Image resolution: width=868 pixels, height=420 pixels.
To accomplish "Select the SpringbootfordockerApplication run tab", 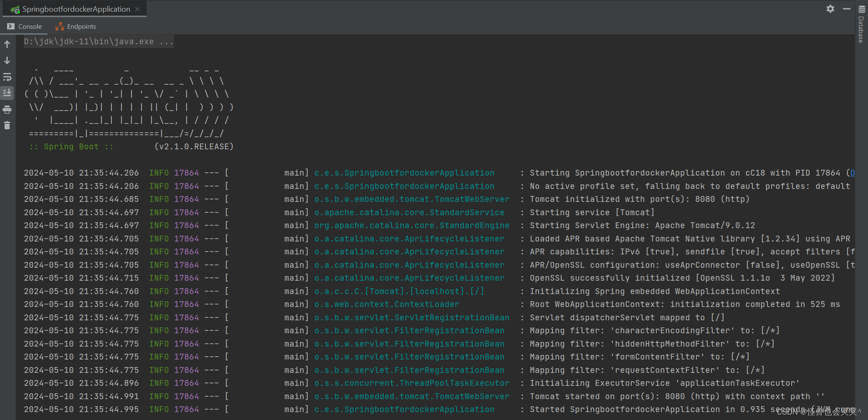I will tap(75, 9).
